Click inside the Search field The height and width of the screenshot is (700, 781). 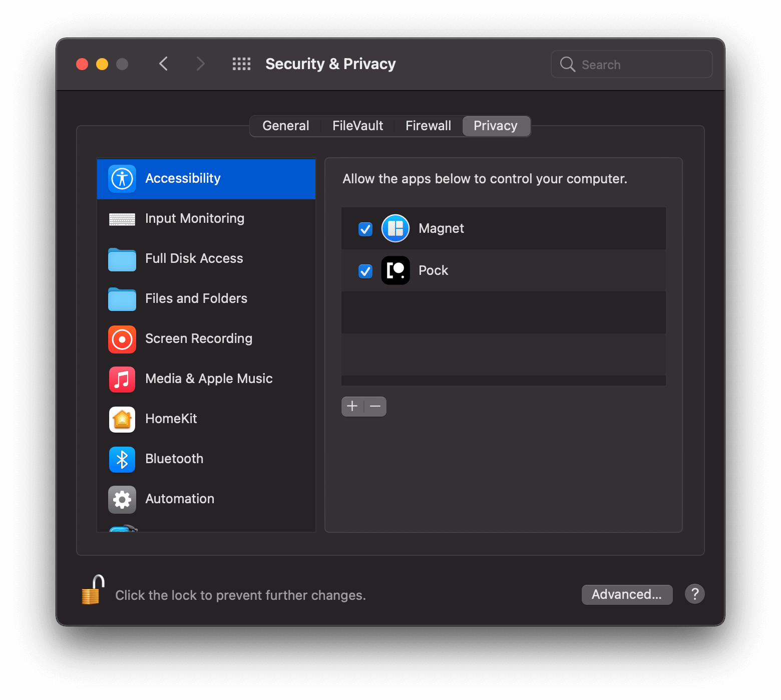pos(631,64)
